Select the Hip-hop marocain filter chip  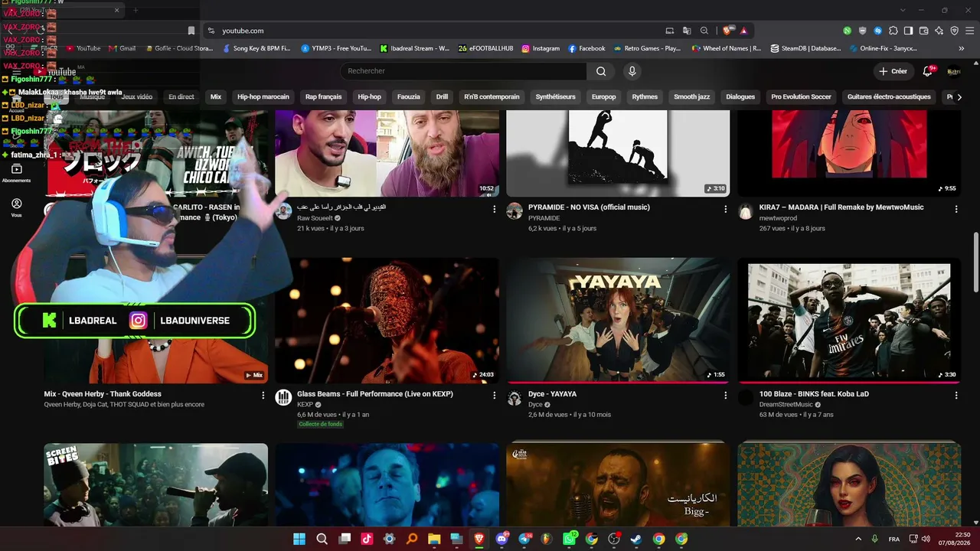click(x=263, y=97)
